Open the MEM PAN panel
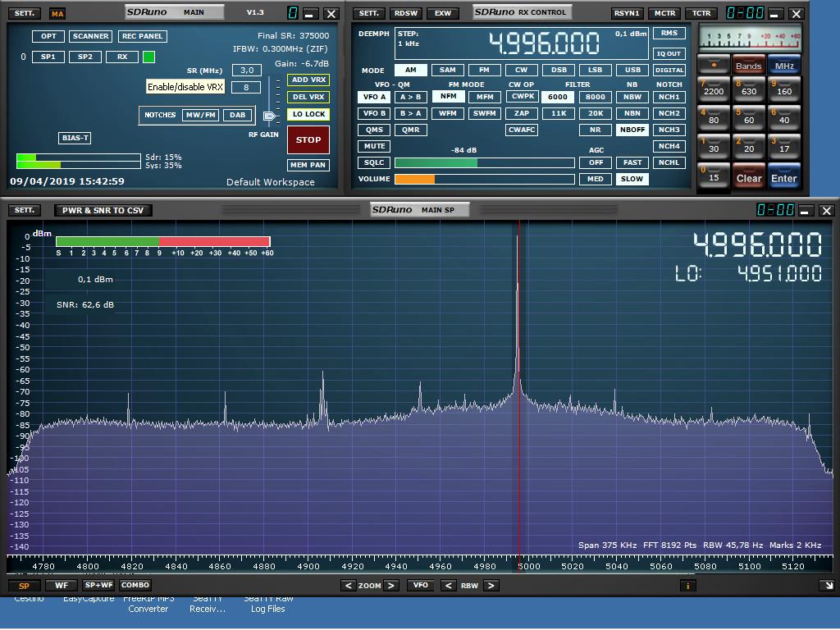This screenshot has width=840, height=630. coord(308,165)
